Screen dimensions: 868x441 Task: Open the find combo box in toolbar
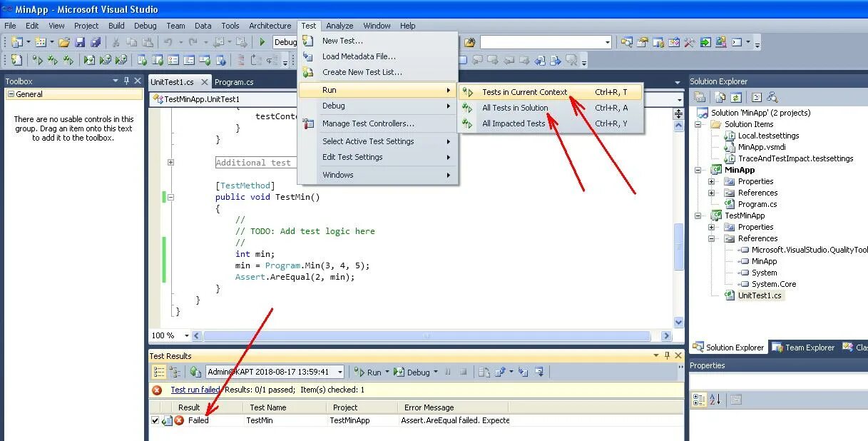click(x=606, y=42)
